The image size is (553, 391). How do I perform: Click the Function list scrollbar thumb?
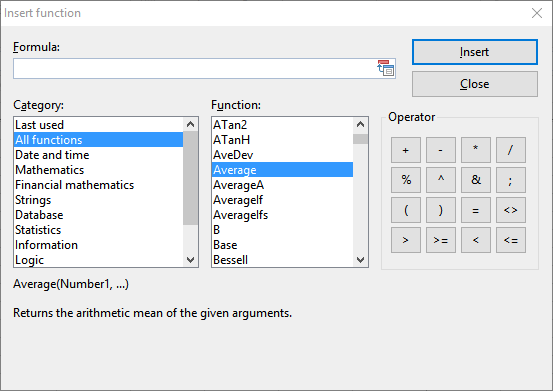(x=360, y=139)
